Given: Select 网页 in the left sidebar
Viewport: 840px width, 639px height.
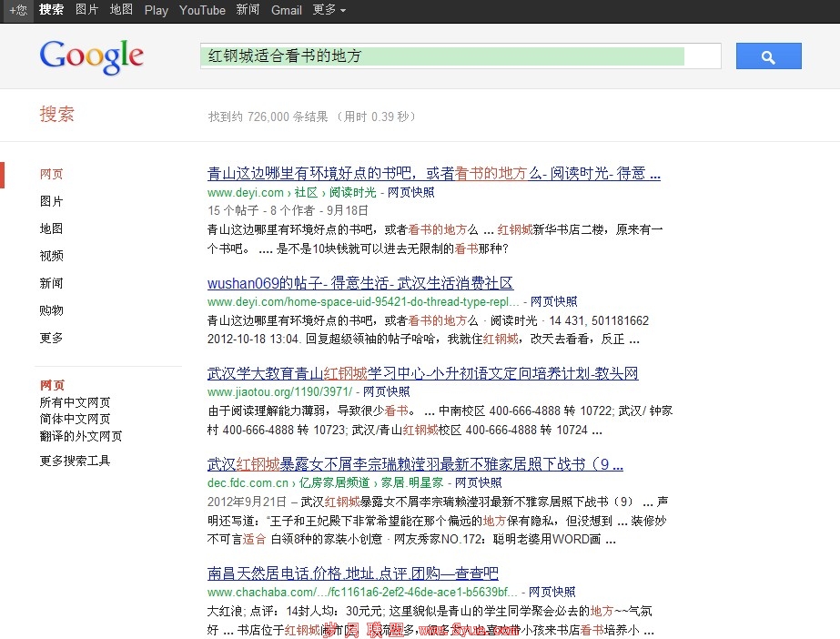Looking at the screenshot, I should tap(52, 174).
